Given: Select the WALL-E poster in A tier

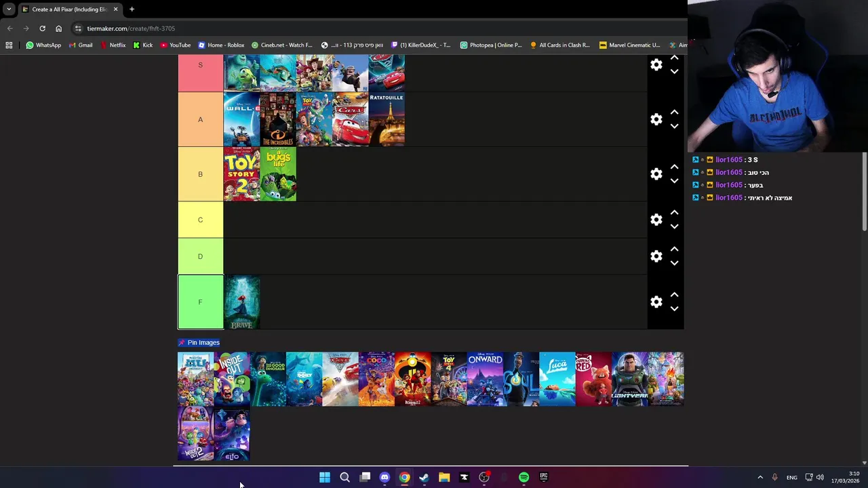Looking at the screenshot, I should pyautogui.click(x=241, y=119).
